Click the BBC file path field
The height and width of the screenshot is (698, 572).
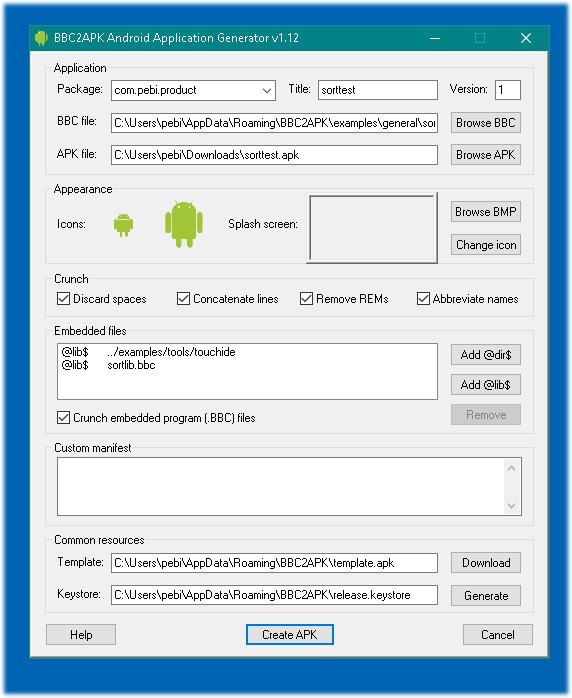pos(274,123)
